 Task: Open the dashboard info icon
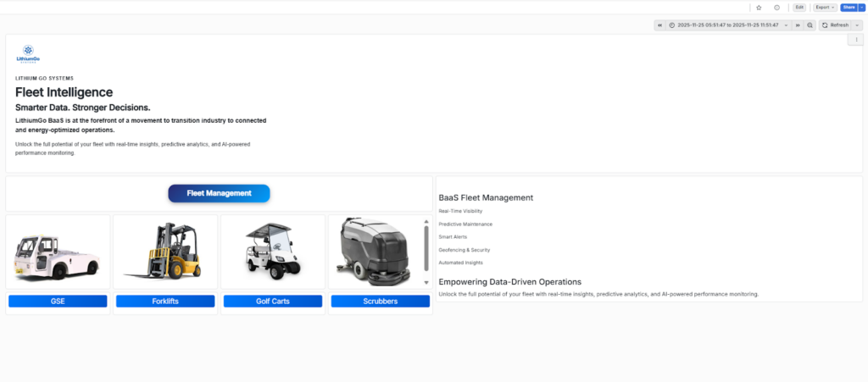tap(776, 7)
